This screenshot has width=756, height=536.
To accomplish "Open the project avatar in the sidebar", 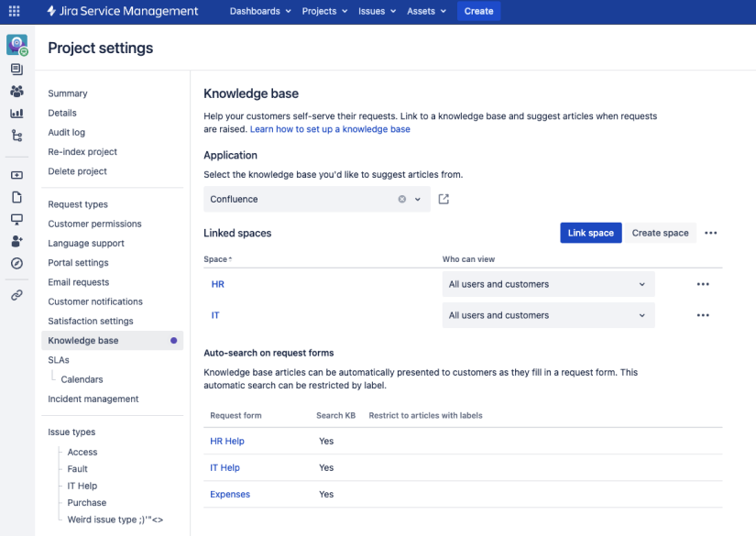I will click(16, 45).
